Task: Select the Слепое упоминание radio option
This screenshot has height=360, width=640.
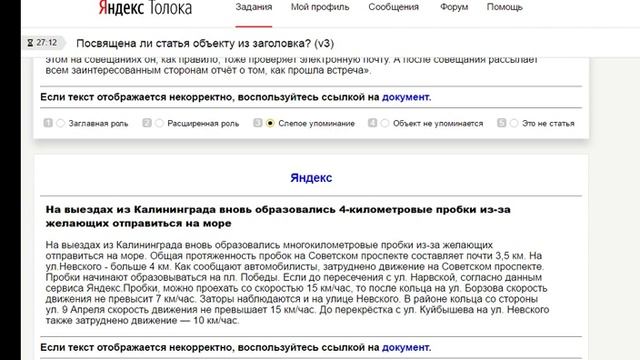Action: (x=270, y=123)
